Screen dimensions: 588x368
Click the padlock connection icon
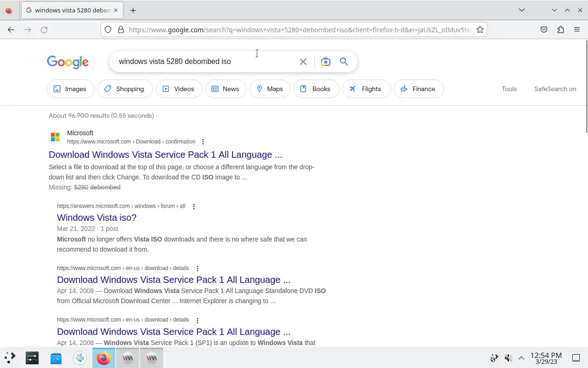point(121,29)
